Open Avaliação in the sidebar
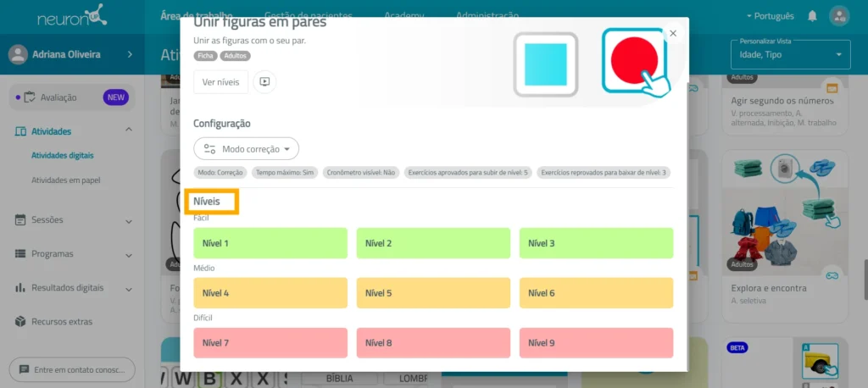Screen dimensions: 868x388 (x=72, y=97)
